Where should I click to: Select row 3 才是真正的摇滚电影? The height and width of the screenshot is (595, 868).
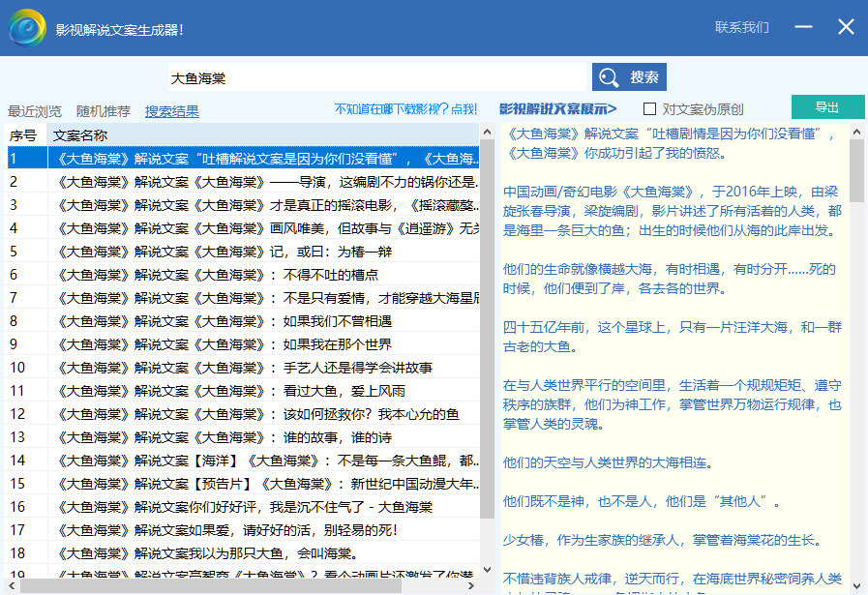pos(243,205)
